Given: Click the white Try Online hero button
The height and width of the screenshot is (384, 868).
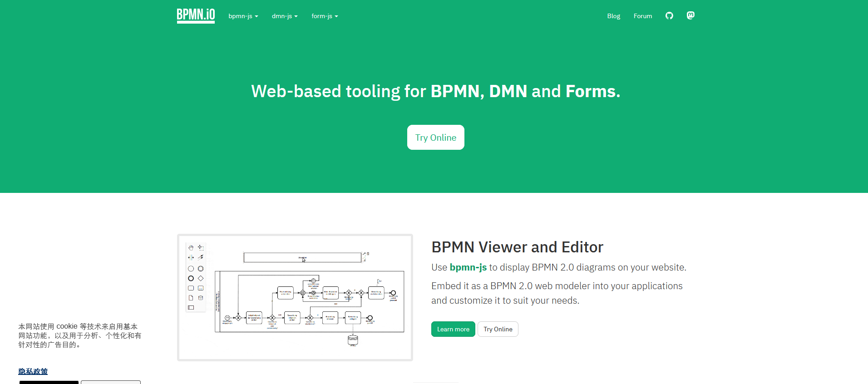Looking at the screenshot, I should pyautogui.click(x=436, y=138).
